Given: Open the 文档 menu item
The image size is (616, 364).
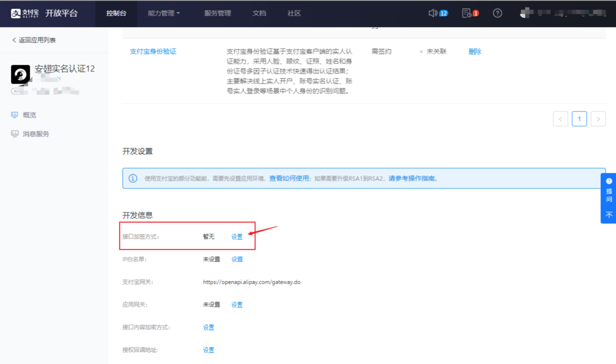Looking at the screenshot, I should (x=259, y=13).
